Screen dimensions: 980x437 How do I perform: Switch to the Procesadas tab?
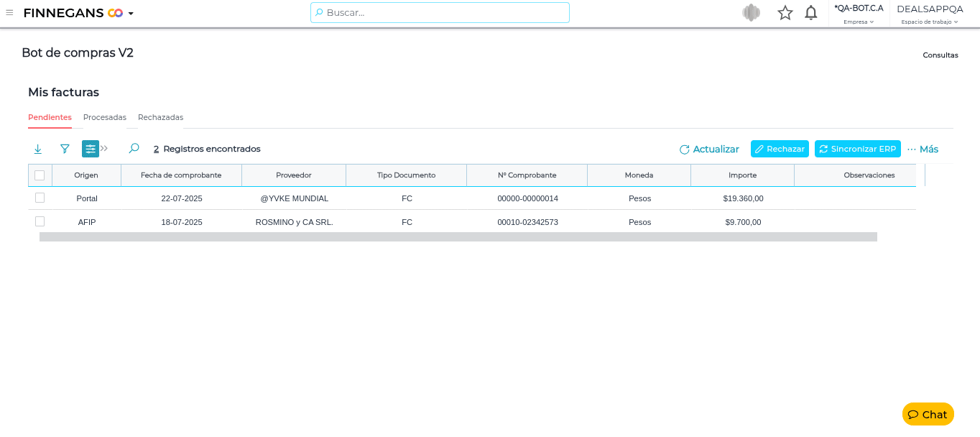(x=105, y=117)
